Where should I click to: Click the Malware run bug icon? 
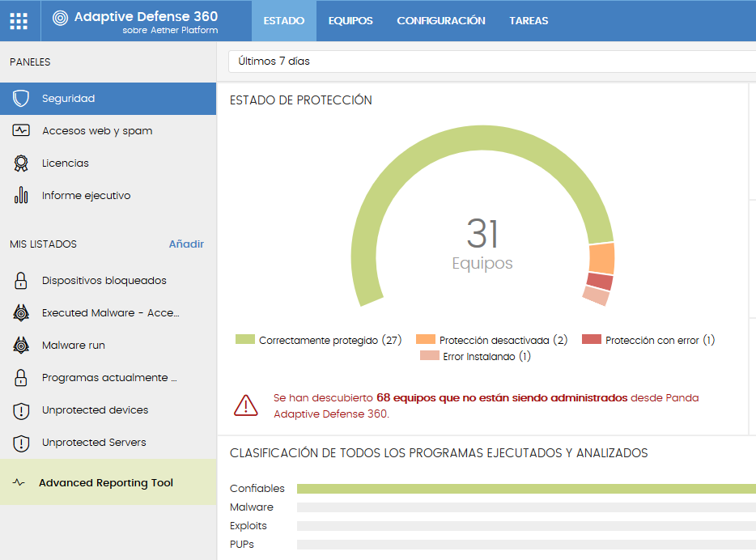21,345
